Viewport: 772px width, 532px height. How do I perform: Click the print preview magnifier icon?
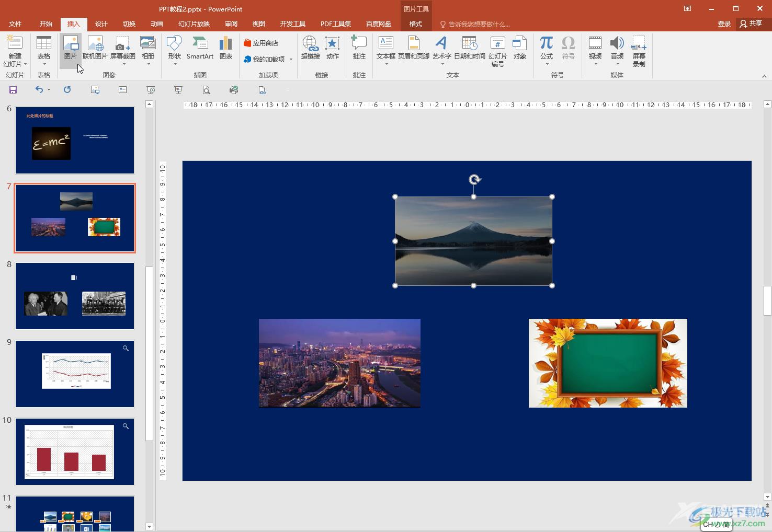point(206,90)
